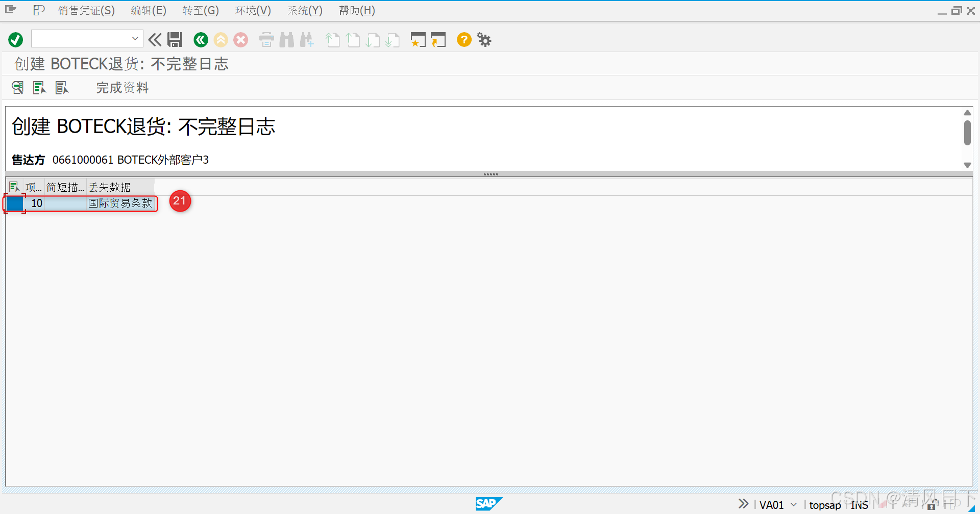
Task: Click the scrollbar down arrow
Action: point(967,165)
